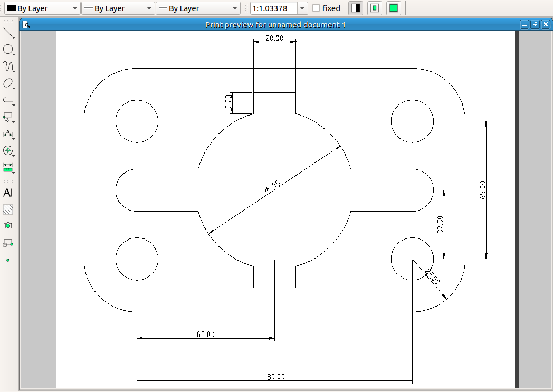
Task: Select the Circle drawing tool
Action: click(8, 50)
